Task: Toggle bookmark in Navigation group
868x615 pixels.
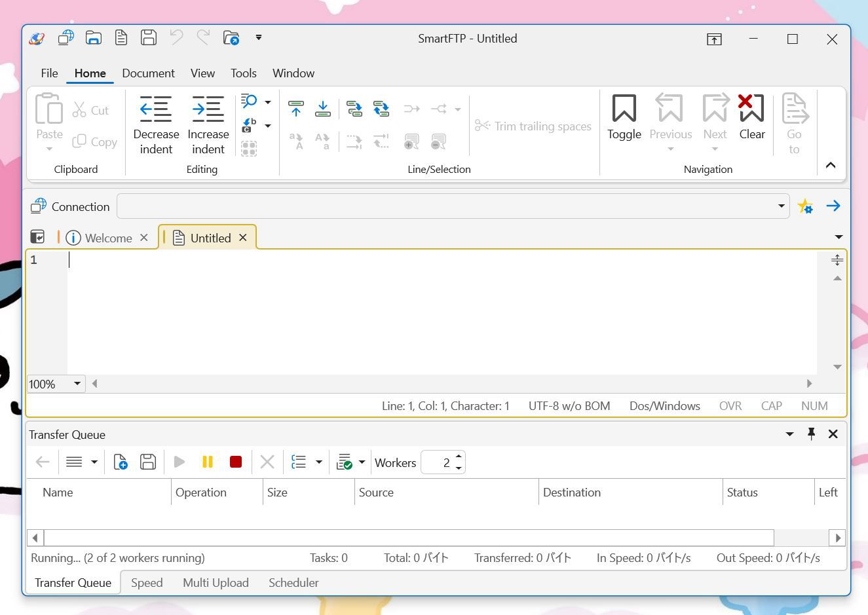Action: pos(624,118)
